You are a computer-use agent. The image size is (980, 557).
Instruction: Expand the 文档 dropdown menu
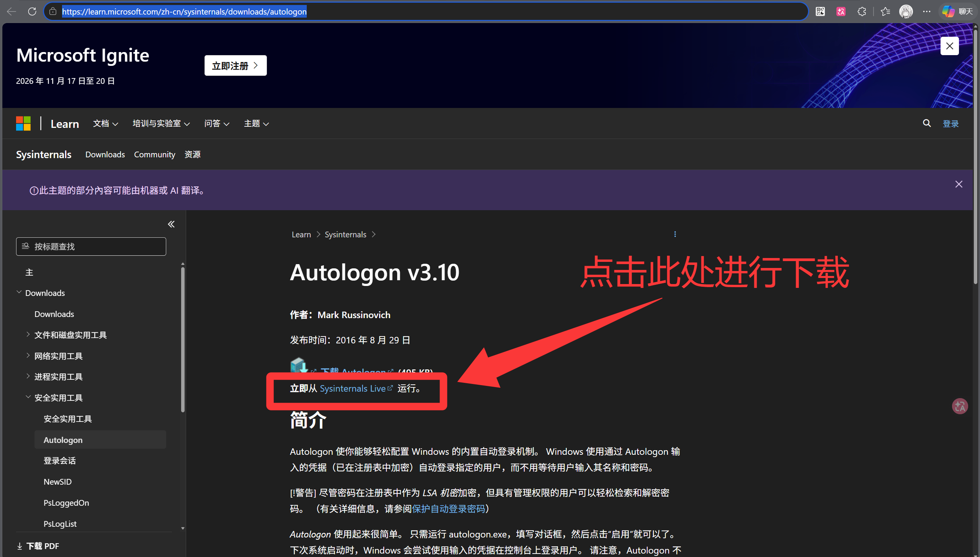click(105, 124)
